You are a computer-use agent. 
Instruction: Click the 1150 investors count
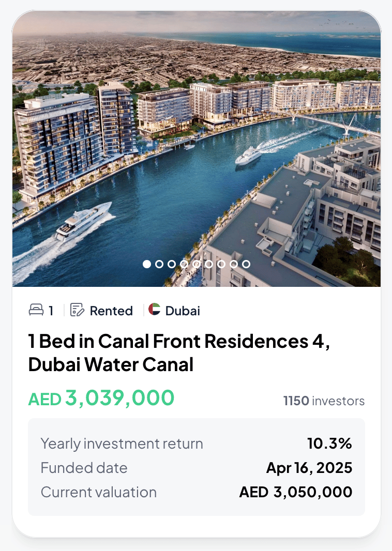coord(324,401)
